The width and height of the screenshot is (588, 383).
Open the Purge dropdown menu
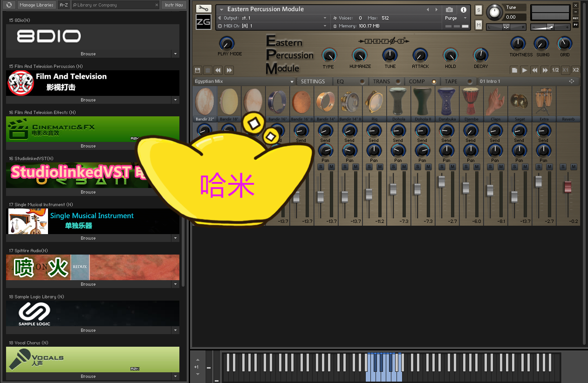tap(456, 18)
